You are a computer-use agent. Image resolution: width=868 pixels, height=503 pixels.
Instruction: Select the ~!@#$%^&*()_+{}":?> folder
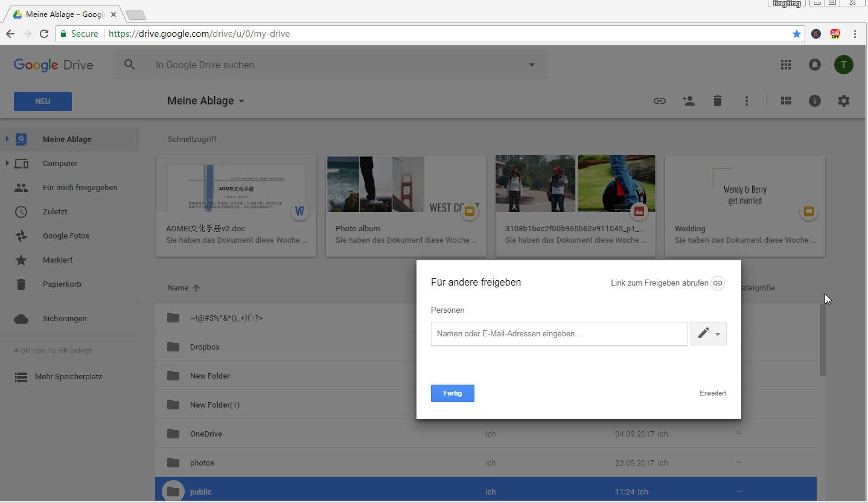click(486, 318)
